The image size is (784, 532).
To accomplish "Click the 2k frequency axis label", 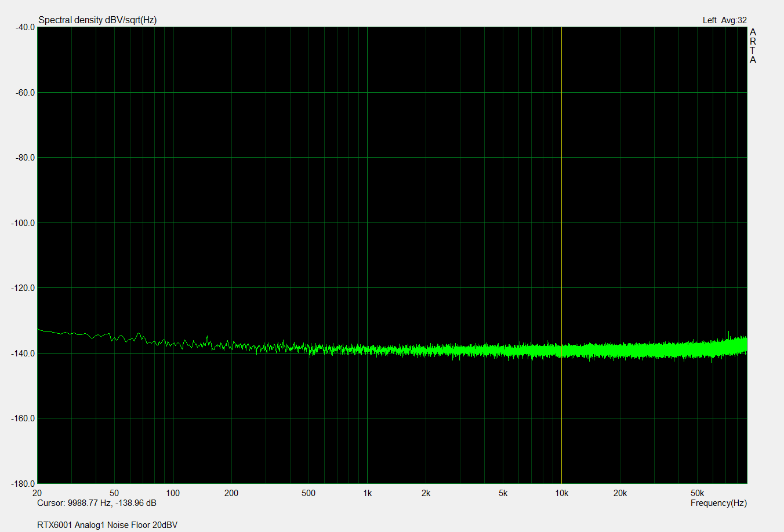I will (426, 493).
